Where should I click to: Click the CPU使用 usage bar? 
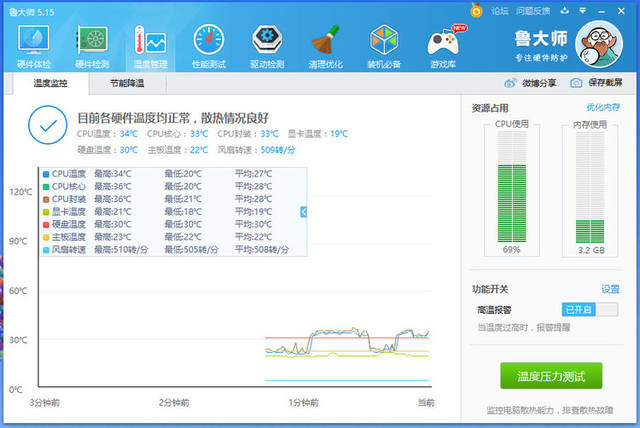[x=512, y=187]
